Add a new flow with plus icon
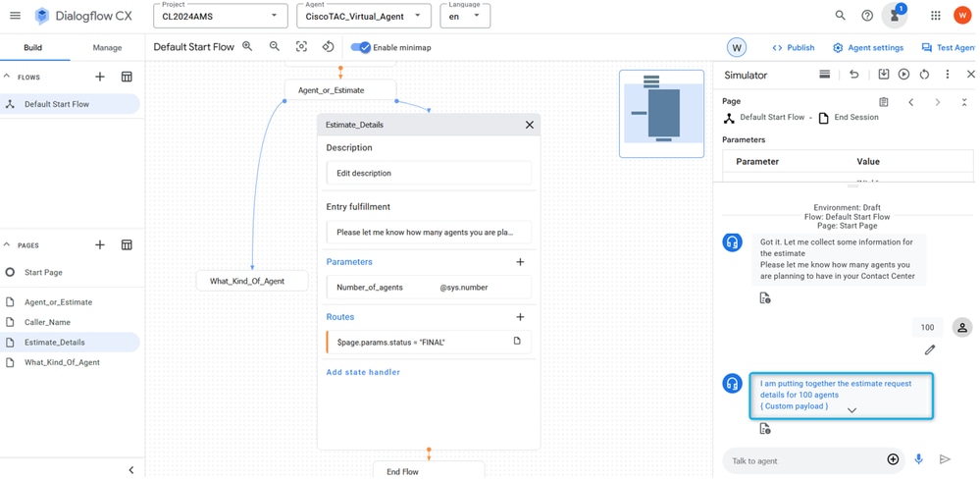Viewport: 980px width, 480px height. coord(99,77)
